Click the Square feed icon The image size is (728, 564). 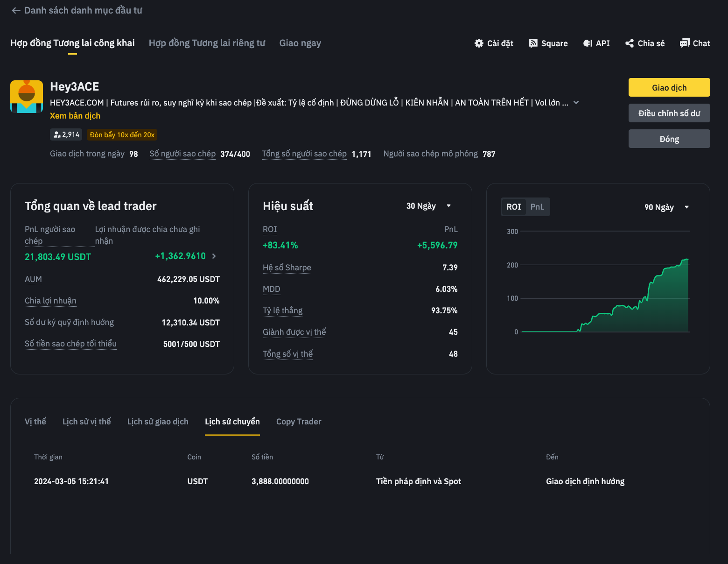(x=533, y=43)
